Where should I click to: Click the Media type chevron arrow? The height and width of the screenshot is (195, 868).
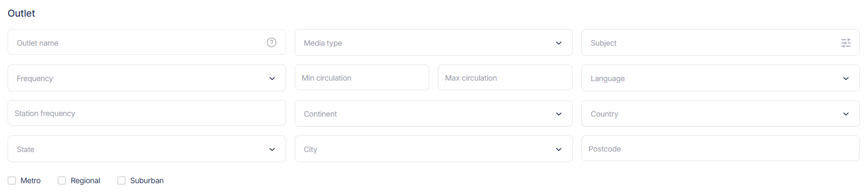(559, 43)
